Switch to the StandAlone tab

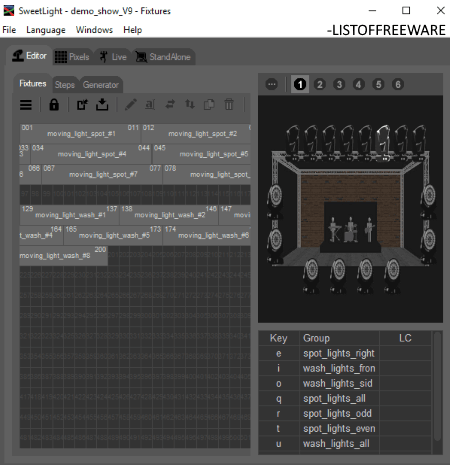coord(163,57)
